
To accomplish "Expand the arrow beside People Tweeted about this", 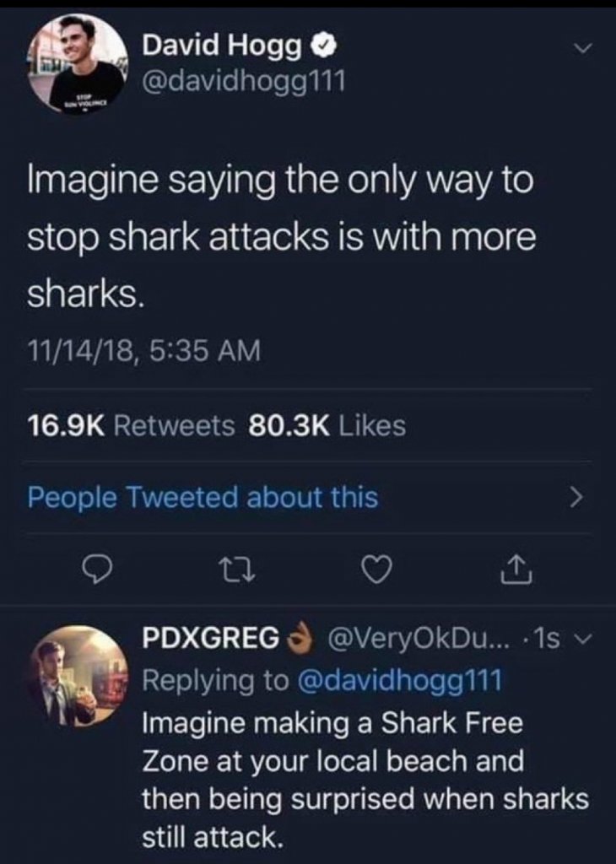I will coord(575,498).
